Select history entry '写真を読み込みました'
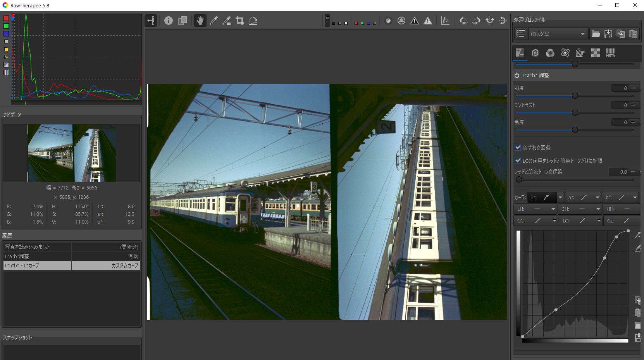This screenshot has height=360, width=644. (x=72, y=247)
